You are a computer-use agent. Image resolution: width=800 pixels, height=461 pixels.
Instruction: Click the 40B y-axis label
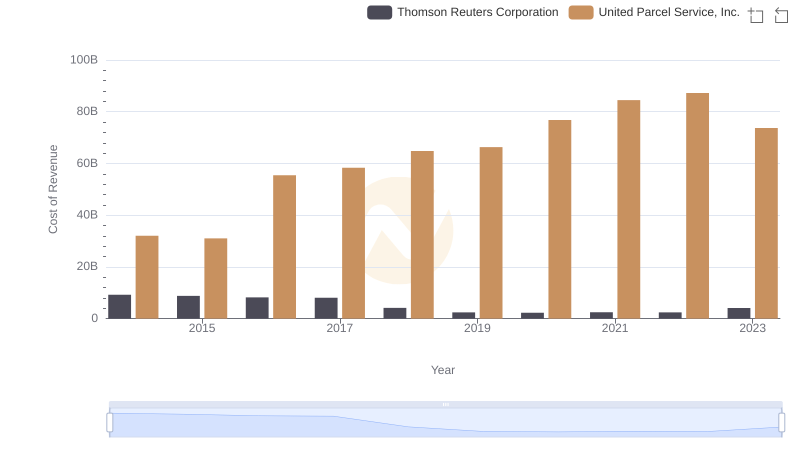click(x=87, y=215)
